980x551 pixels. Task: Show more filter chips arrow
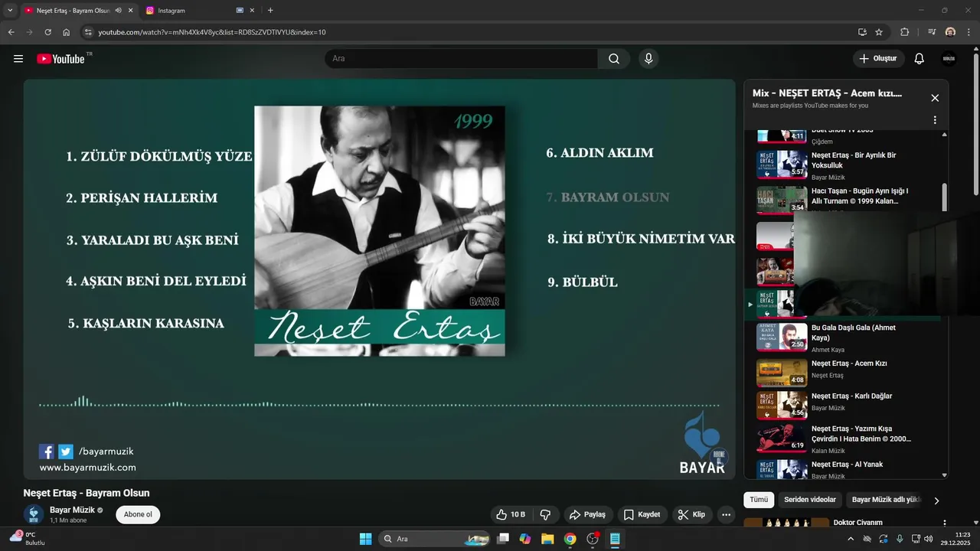coord(936,500)
